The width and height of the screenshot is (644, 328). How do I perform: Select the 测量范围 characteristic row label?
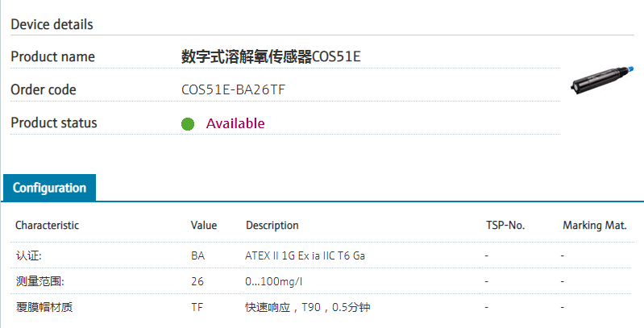click(x=39, y=282)
